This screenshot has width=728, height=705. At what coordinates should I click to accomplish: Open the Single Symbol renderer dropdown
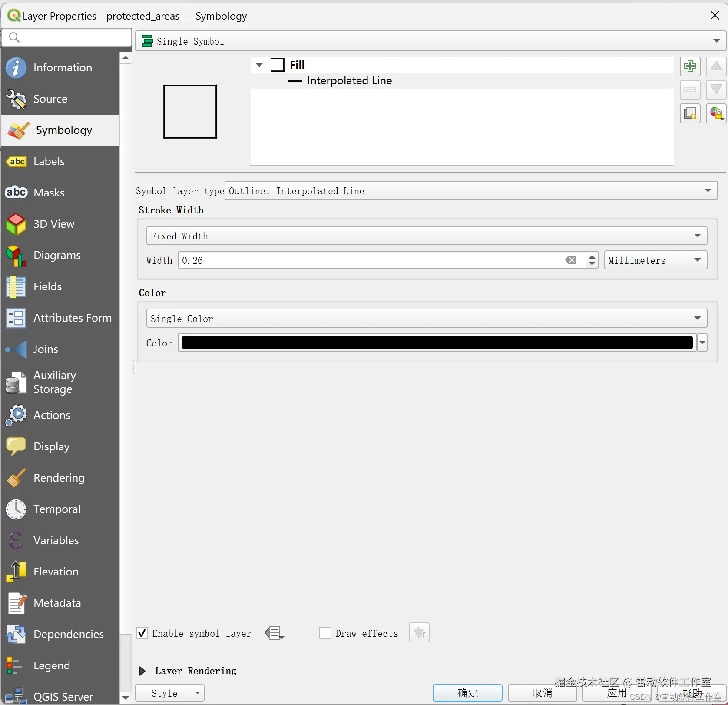[430, 41]
